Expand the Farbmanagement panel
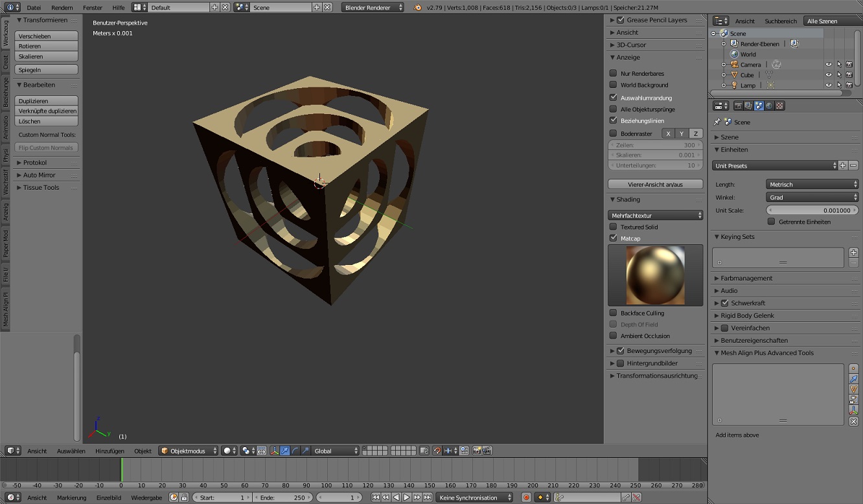 746,278
